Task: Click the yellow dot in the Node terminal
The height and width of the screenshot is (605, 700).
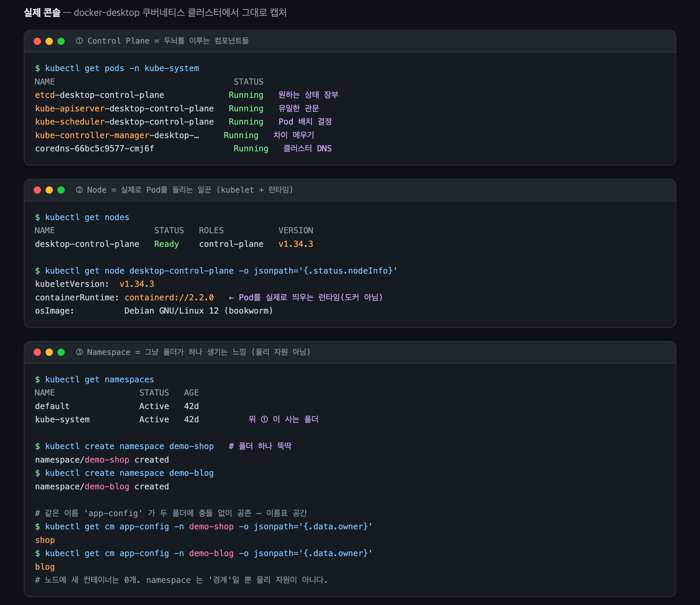Action: (x=49, y=190)
